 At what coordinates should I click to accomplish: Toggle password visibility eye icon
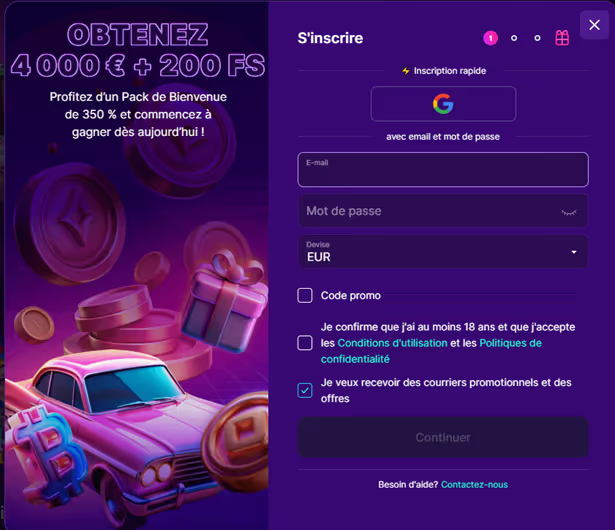pos(569,212)
